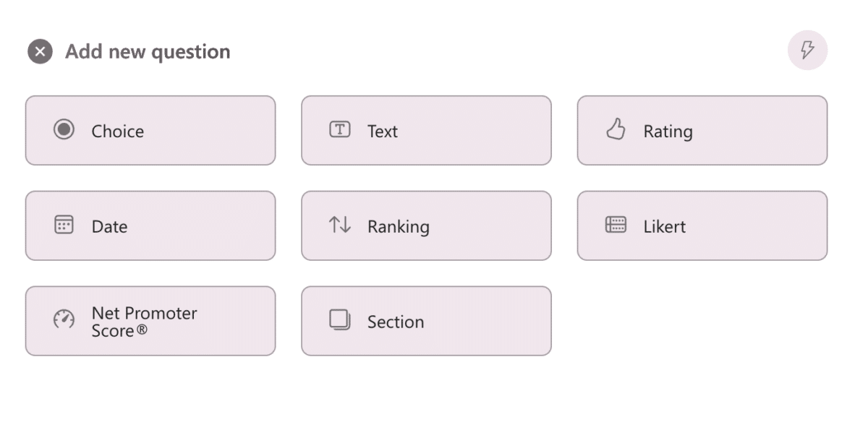Add a Text question
The height and width of the screenshot is (430, 868).
(426, 131)
